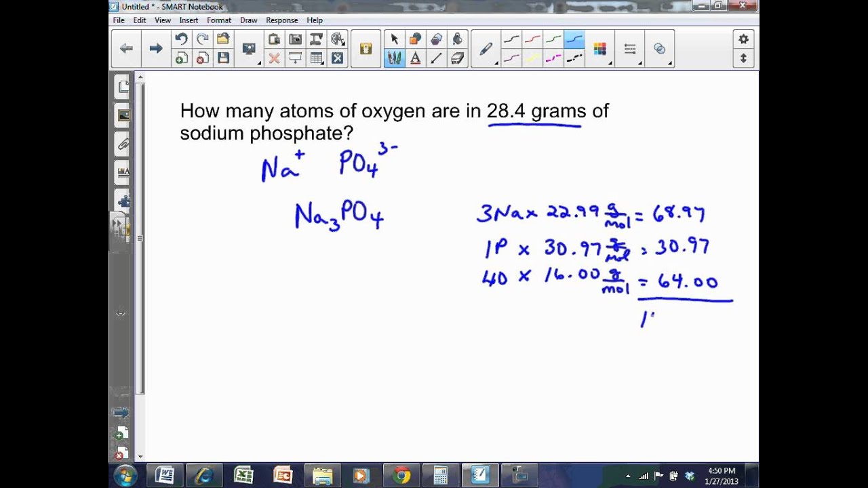Paste from clipboard icon

tap(274, 39)
